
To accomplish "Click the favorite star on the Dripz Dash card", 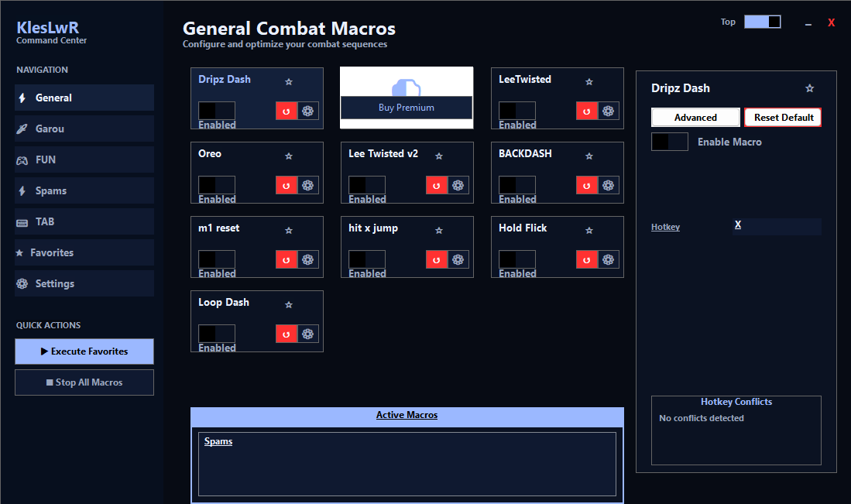I will tap(290, 81).
